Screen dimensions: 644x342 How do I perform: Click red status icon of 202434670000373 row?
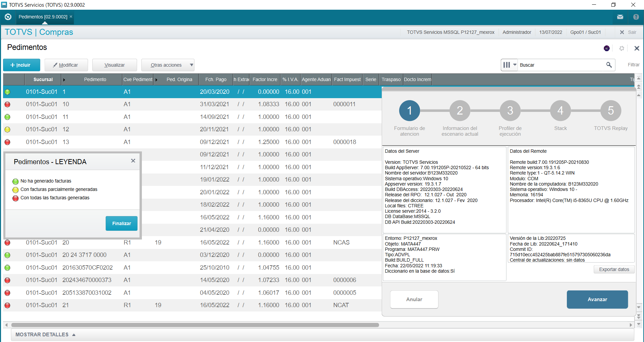[7, 280]
